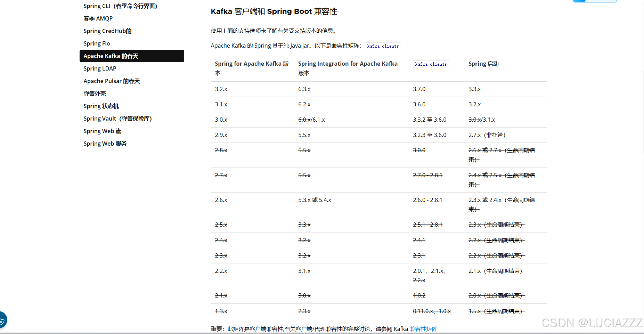Click the 3.2.x cell in first table row
Image resolution: width=644 pixels, height=334 pixels.
(221, 89)
